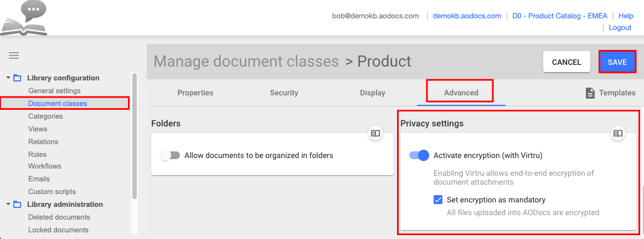Uncheck Set encryption as mandatory
This screenshot has width=644, height=239.
pos(438,200)
